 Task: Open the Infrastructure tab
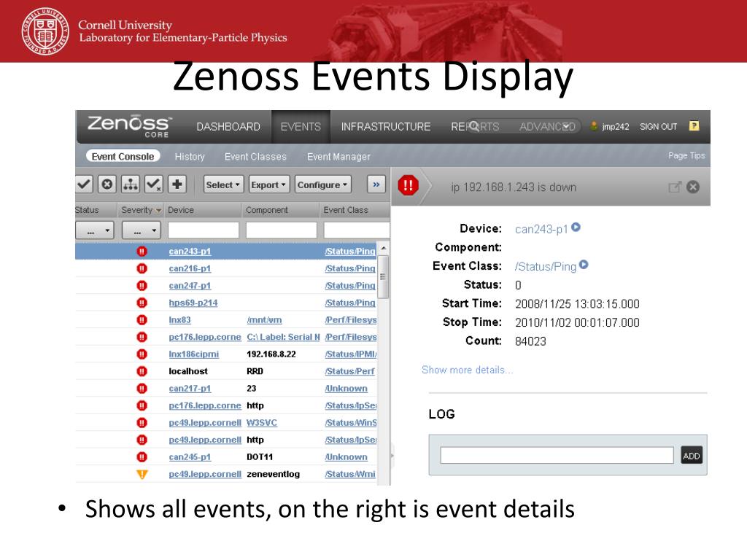pos(386,127)
